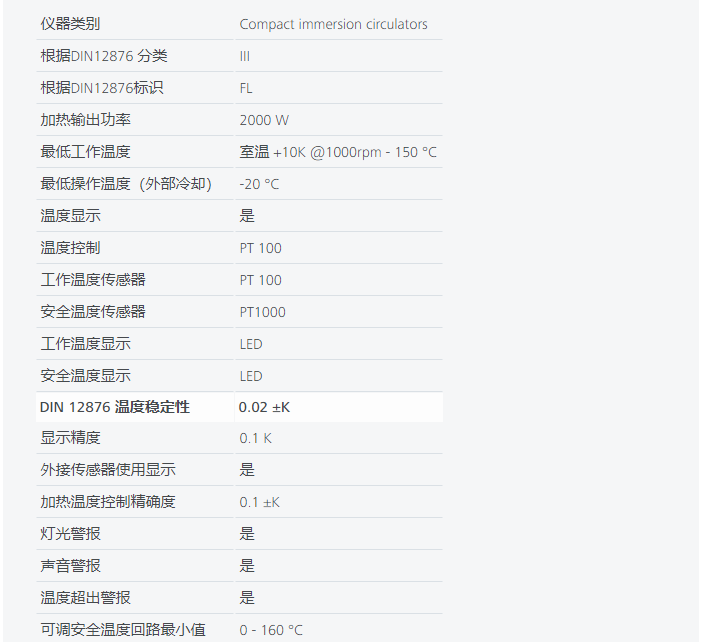Click the 仪器类别 row label
The width and height of the screenshot is (701, 642).
(70, 24)
